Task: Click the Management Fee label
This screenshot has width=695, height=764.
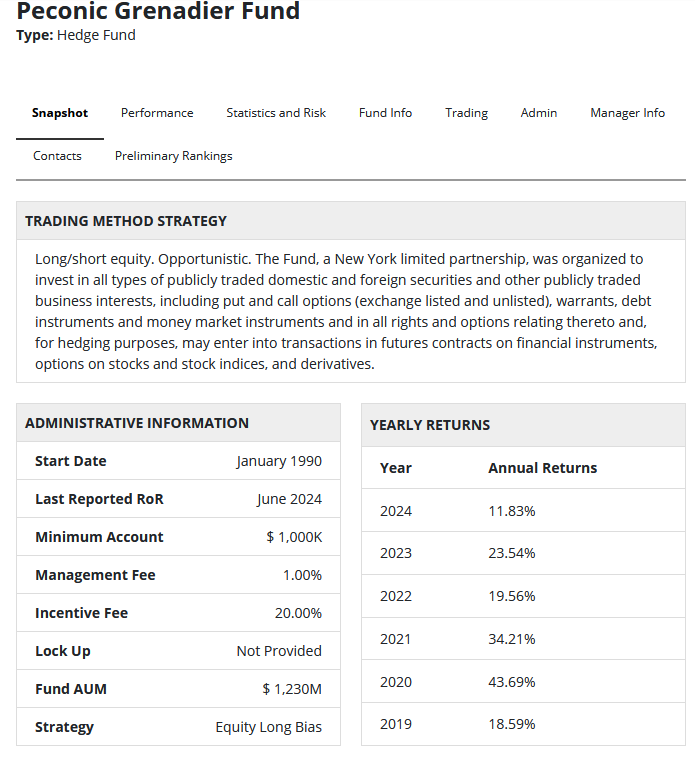Action: point(95,575)
